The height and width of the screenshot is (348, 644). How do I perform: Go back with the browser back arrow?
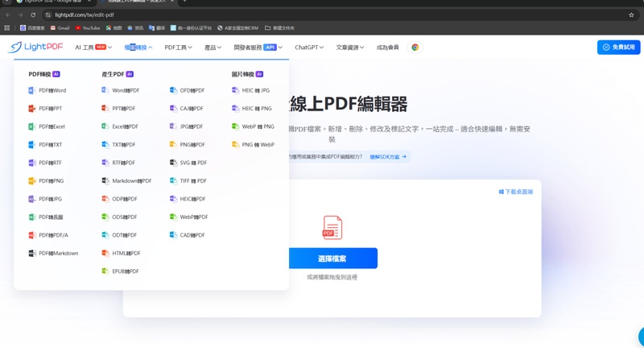click(x=8, y=14)
